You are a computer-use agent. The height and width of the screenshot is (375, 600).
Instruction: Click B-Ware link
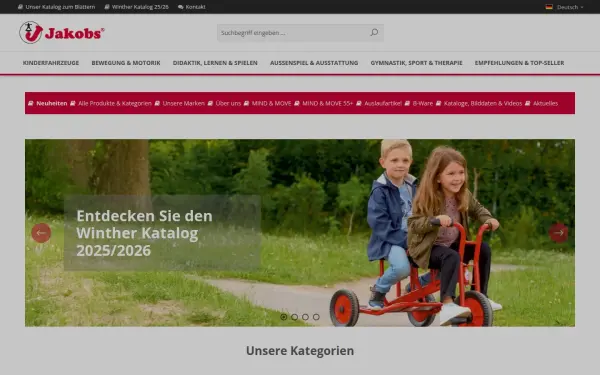click(422, 103)
